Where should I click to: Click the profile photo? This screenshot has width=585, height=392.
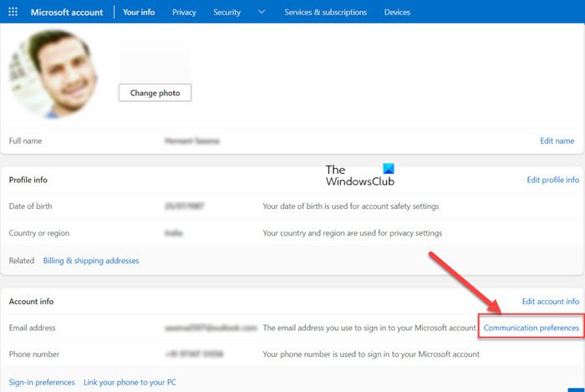[x=53, y=73]
